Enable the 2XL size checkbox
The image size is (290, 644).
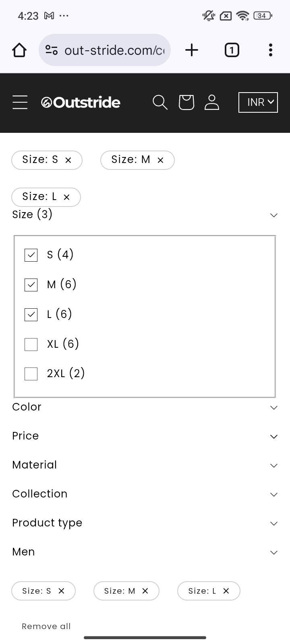pos(31,374)
